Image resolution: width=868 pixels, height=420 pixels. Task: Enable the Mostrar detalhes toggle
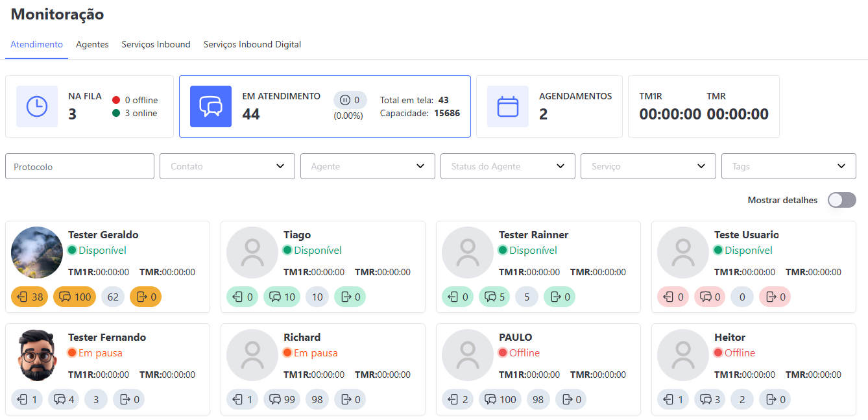[841, 200]
